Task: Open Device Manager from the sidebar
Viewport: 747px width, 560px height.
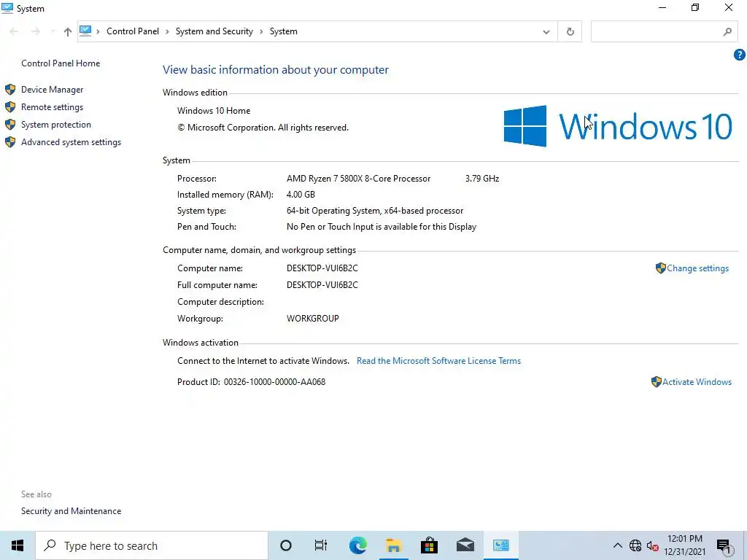Action: (52, 90)
